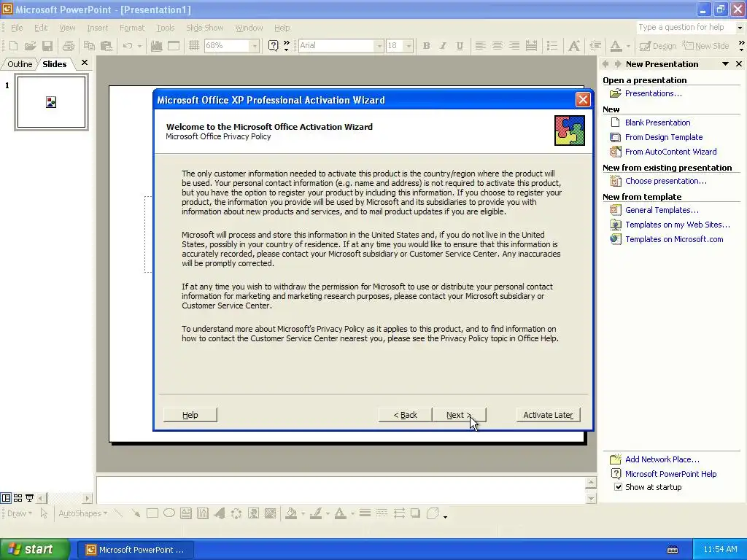Open the Insert menu
The image size is (747, 560).
(x=97, y=28)
